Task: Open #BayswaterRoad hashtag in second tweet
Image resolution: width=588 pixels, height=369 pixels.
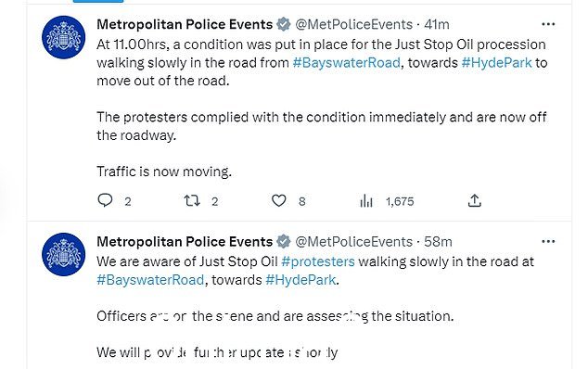Action: coord(150,280)
